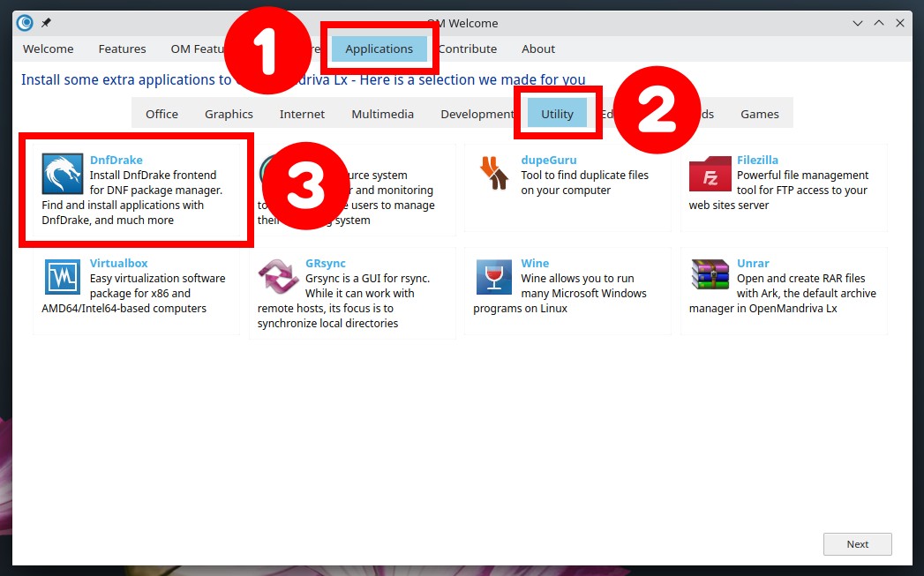Show the Development applications category
Image resolution: width=924 pixels, height=576 pixels.
(477, 114)
